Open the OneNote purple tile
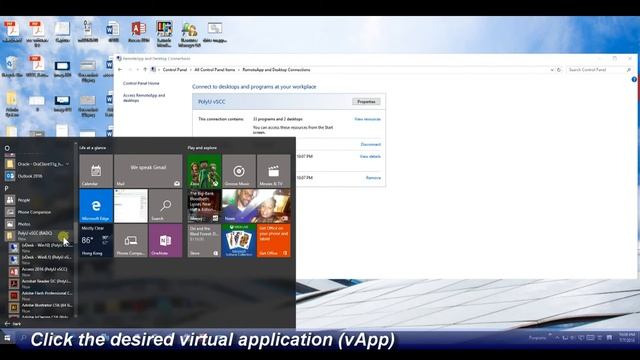 pyautogui.click(x=165, y=240)
